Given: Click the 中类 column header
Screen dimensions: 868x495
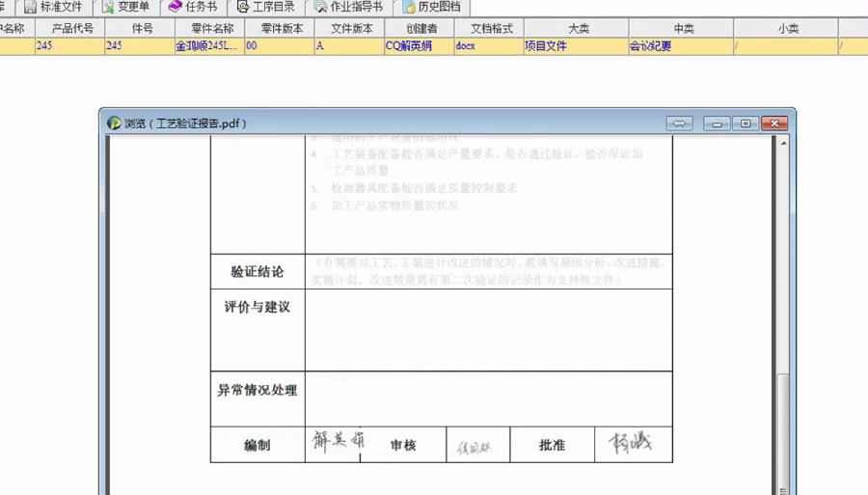Looking at the screenshot, I should pos(681,28).
